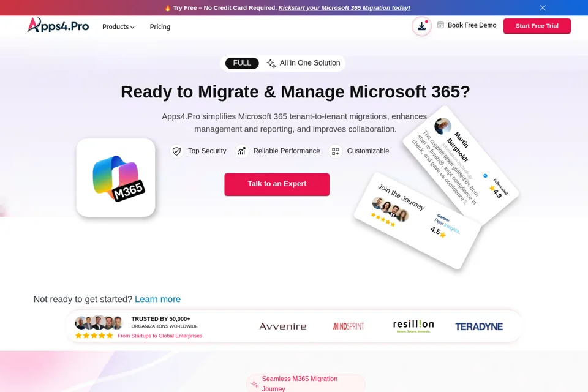Open Book Free Demo link

472,25
